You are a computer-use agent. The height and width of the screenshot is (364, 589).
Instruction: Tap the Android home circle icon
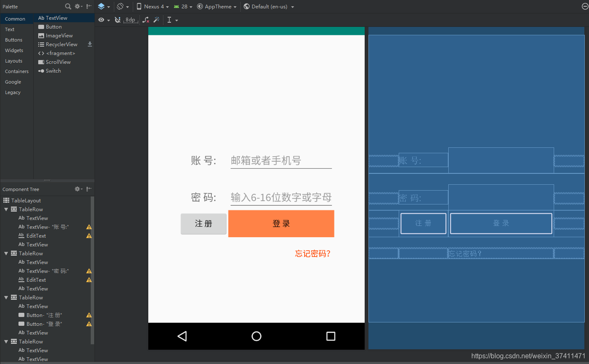coord(256,336)
